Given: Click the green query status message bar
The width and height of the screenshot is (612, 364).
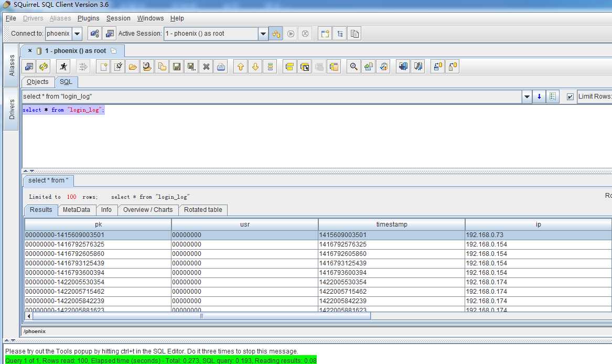Looking at the screenshot, I should pyautogui.click(x=161, y=360).
